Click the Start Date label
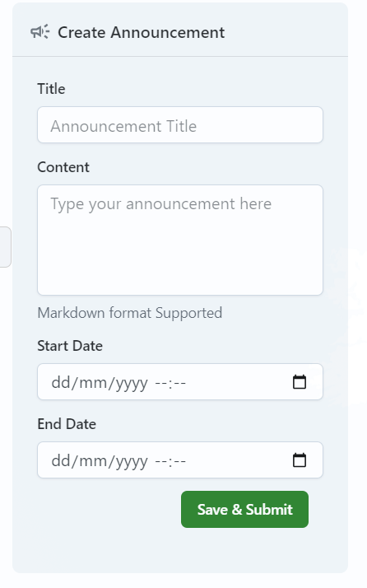This screenshot has height=588, width=367. coord(70,346)
